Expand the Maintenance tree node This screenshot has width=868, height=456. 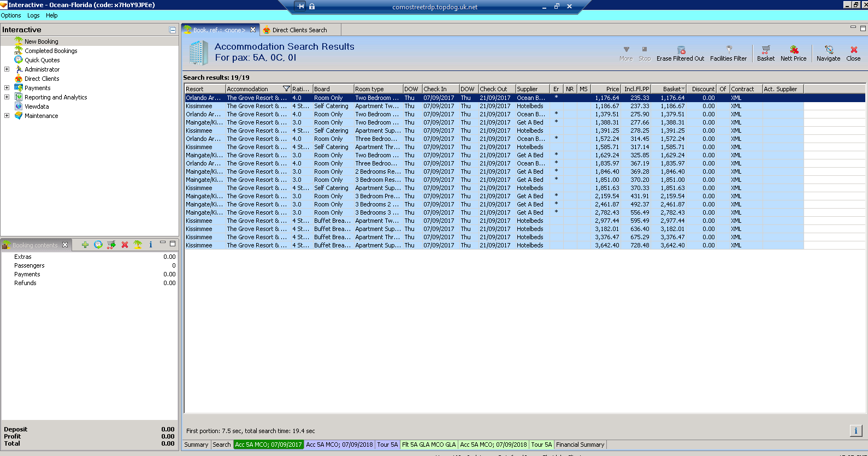[x=7, y=116]
